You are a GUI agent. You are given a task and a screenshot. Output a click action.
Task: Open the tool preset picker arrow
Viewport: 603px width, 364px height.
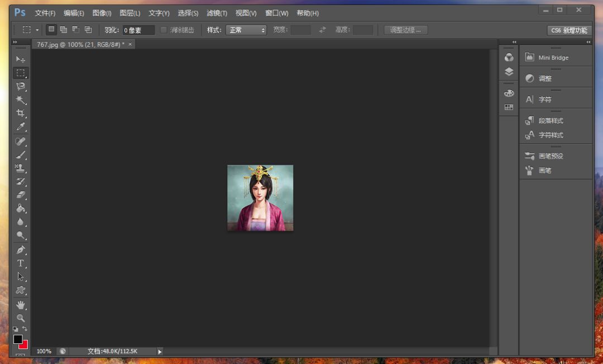click(37, 30)
